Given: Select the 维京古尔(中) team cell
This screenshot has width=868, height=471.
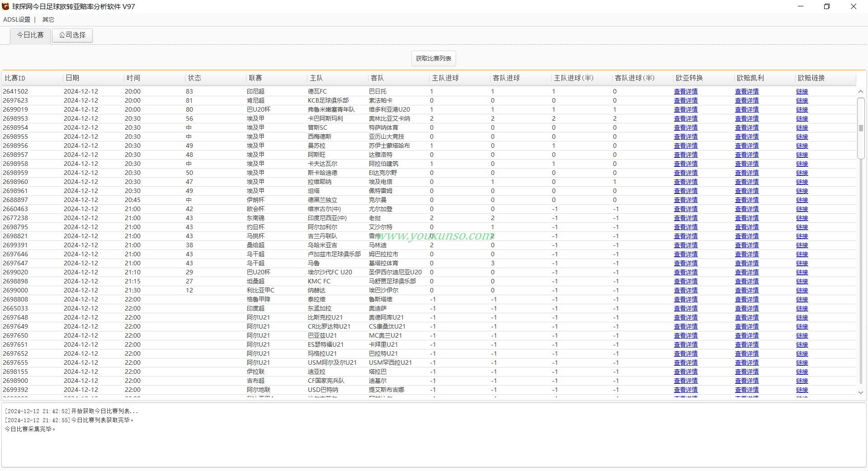Looking at the screenshot, I should [325, 209].
